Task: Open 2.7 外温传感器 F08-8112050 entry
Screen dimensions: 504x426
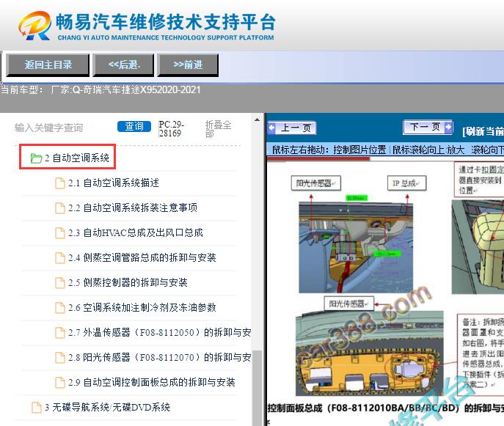Action: coord(159,332)
